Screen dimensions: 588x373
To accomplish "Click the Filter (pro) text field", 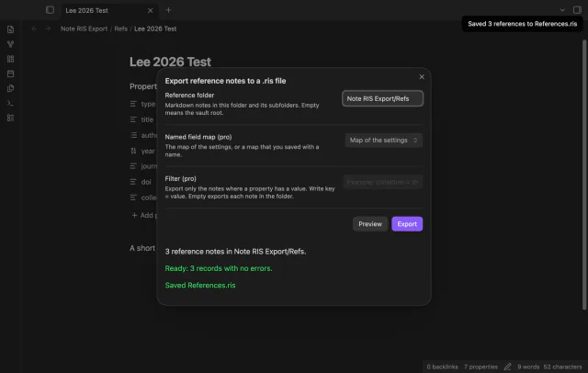I will coord(382,182).
